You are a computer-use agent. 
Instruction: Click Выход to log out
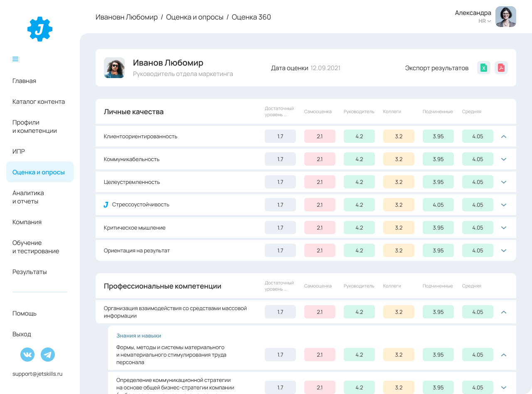(22, 334)
